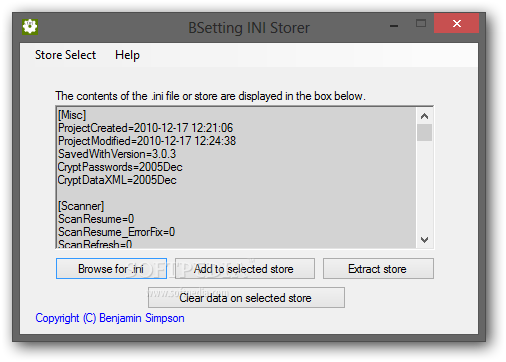The image size is (506, 362).
Task: Click the ScanResume_ErrorFix=0 line
Action: [116, 232]
